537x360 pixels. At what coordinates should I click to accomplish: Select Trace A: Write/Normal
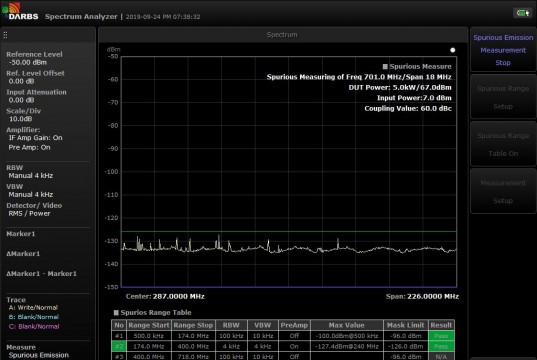pyautogui.click(x=33, y=308)
